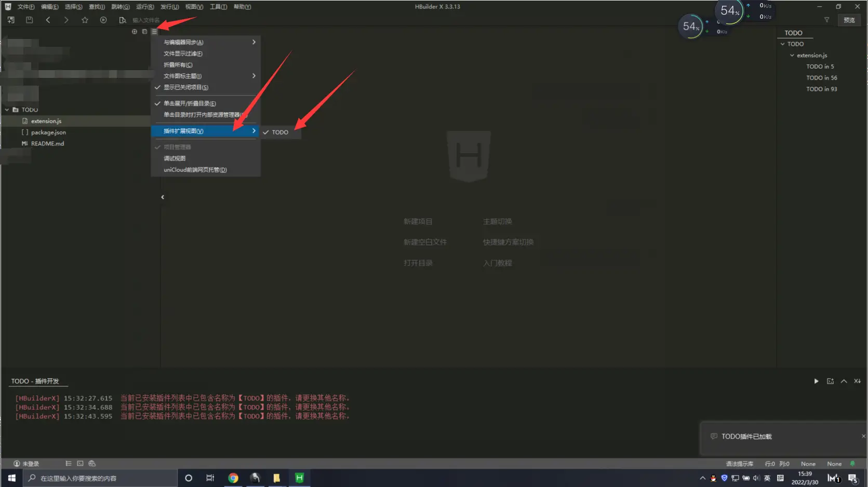Toggle the 项目管理器 checked menu item

[x=206, y=147]
